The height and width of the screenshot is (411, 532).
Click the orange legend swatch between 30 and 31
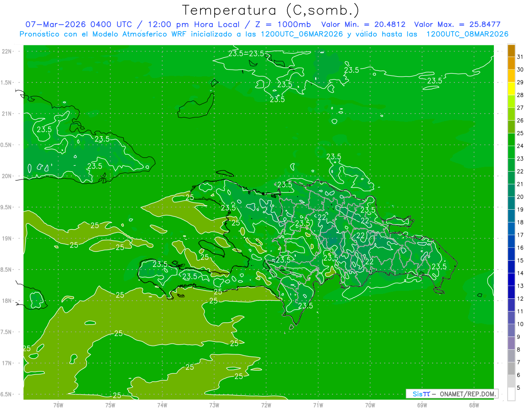tap(511, 63)
